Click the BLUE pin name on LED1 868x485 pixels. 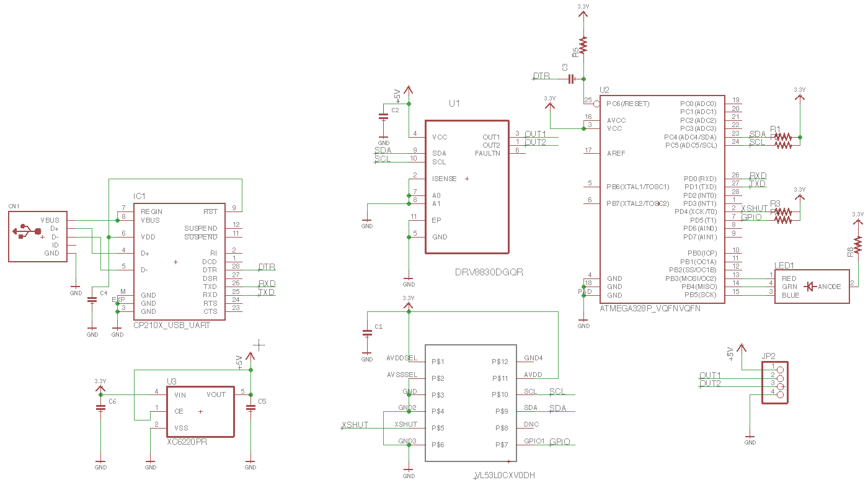click(790, 295)
